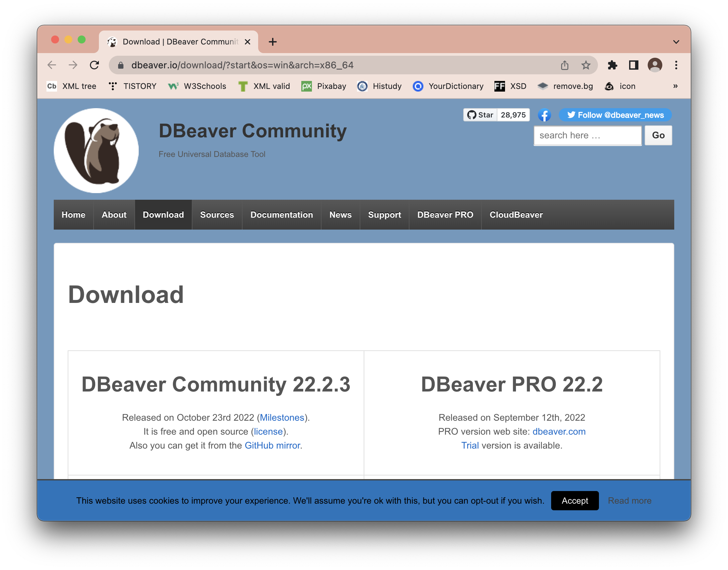Screen dimensions: 728x570
Task: Open the About menu item
Action: point(114,215)
